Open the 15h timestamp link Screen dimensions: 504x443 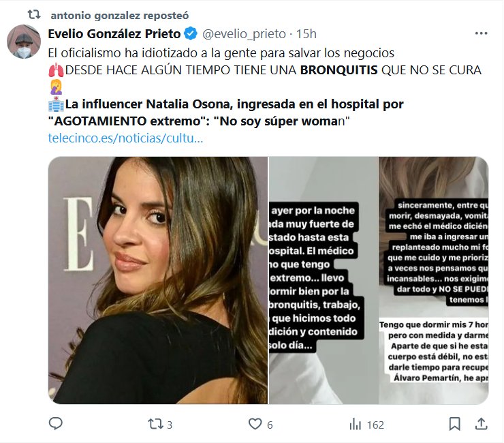point(306,33)
